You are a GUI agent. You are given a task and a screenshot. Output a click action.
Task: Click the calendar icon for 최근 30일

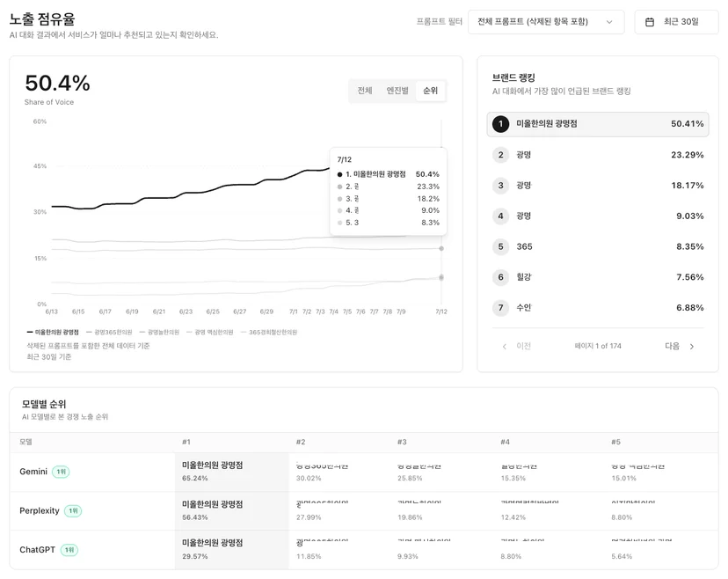click(650, 22)
